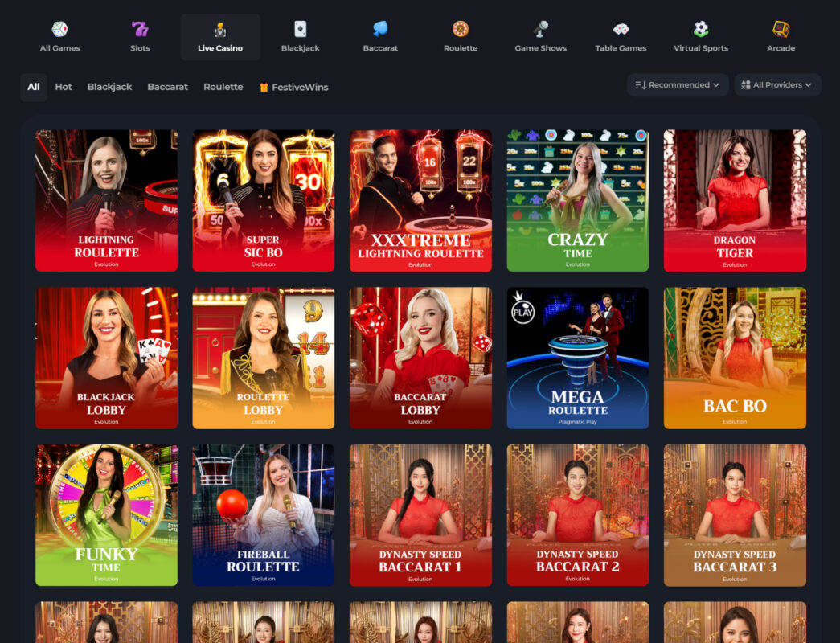Image resolution: width=840 pixels, height=643 pixels.
Task: Launch the Funky Time game tile
Action: tap(106, 514)
